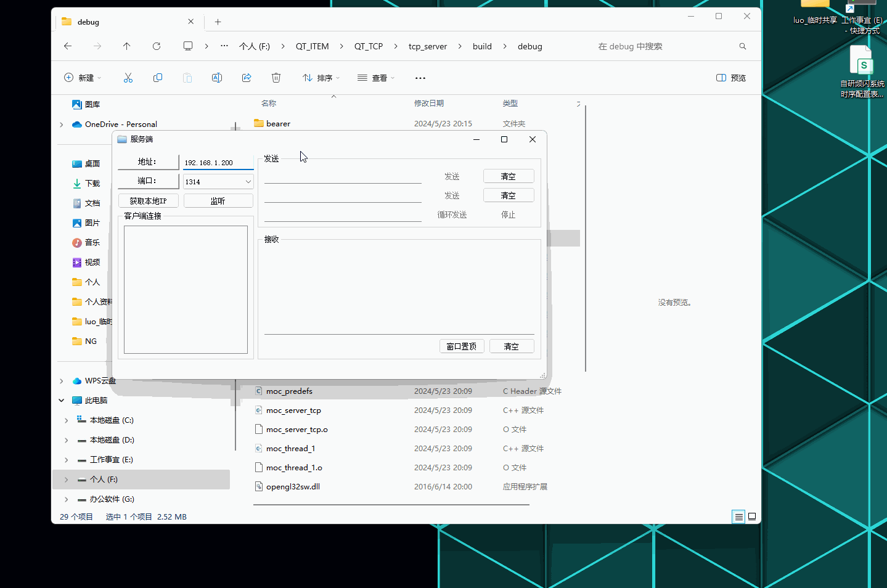The image size is (887, 588).
Task: Click the 获取本地IP button
Action: [148, 201]
